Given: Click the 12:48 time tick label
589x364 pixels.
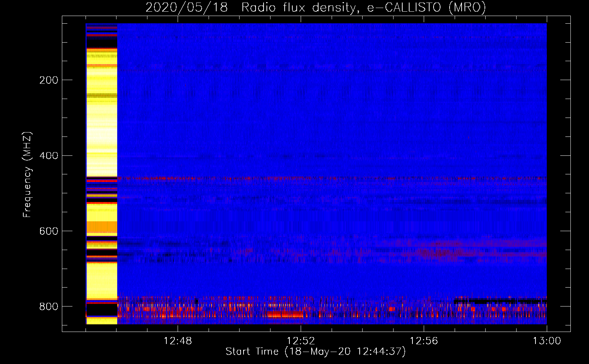Looking at the screenshot, I should pyautogui.click(x=178, y=341).
